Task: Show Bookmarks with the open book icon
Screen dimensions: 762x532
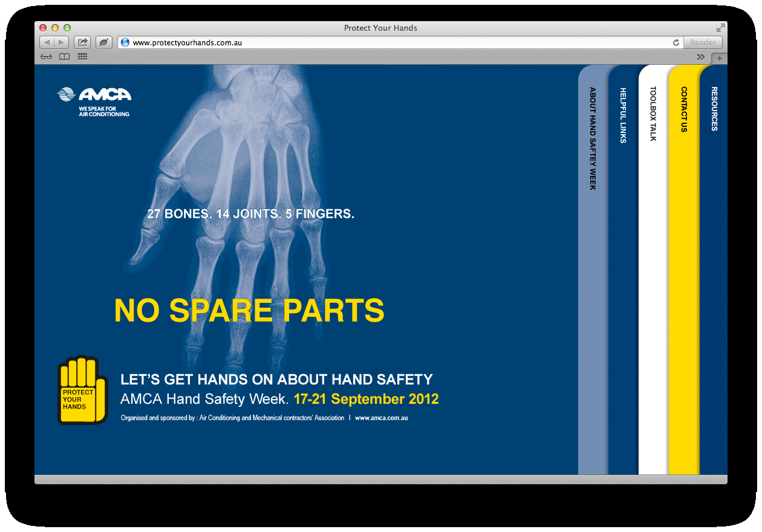Action: coord(64,57)
